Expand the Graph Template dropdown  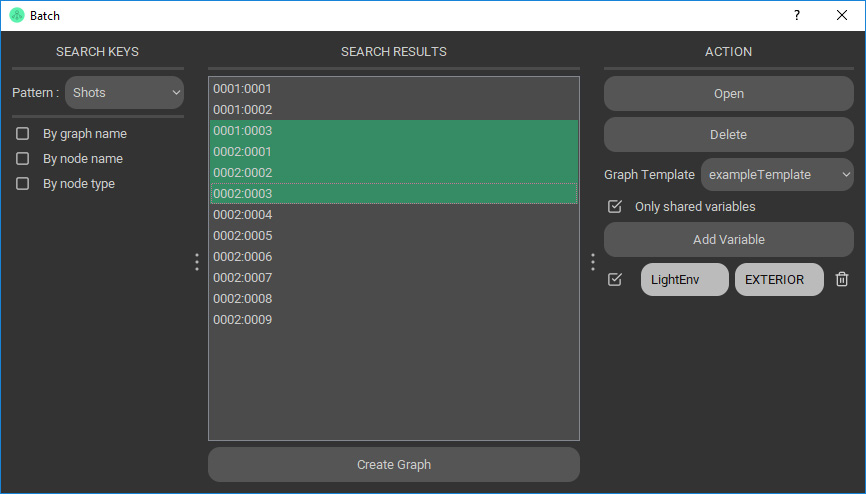[x=777, y=174]
